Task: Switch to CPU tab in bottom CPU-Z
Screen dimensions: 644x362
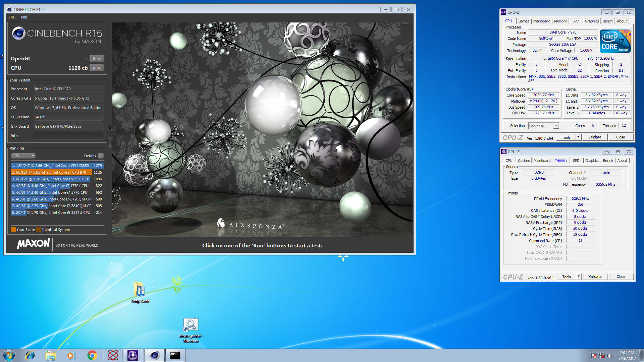Action: (509, 161)
